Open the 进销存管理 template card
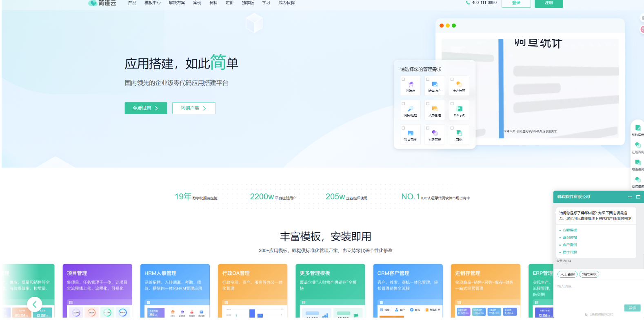The width and height of the screenshot is (644, 329). tap(486, 291)
